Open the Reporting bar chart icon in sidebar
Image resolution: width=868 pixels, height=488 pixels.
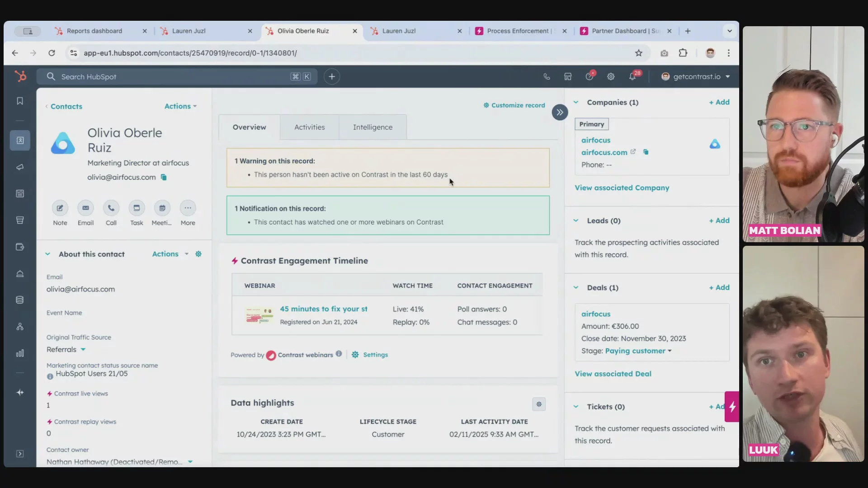click(20, 353)
